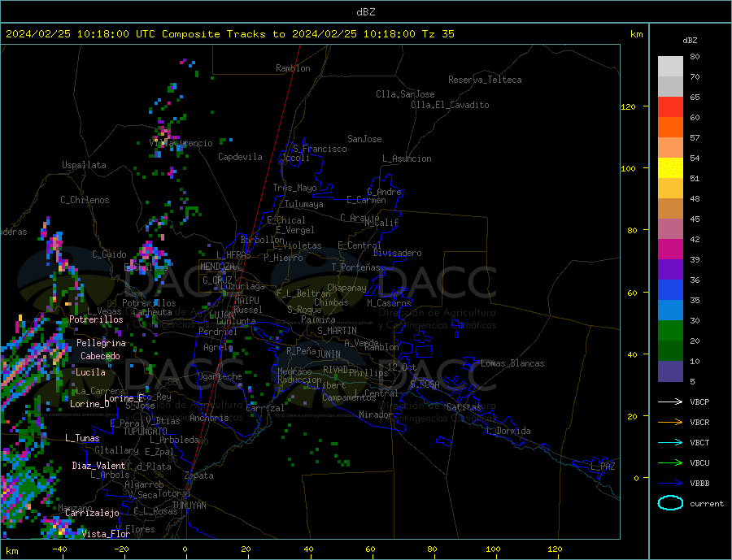
Task: Click the S_MARTIN map label
Action: [337, 331]
